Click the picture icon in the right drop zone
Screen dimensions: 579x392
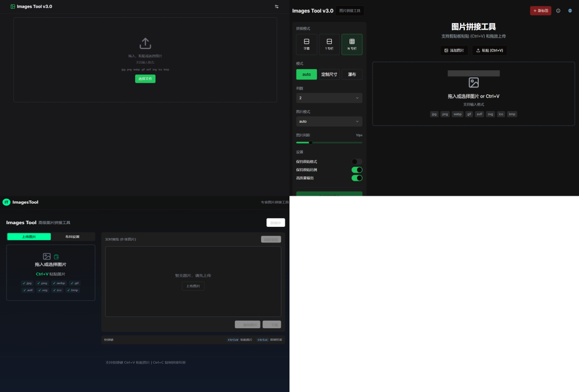474,83
